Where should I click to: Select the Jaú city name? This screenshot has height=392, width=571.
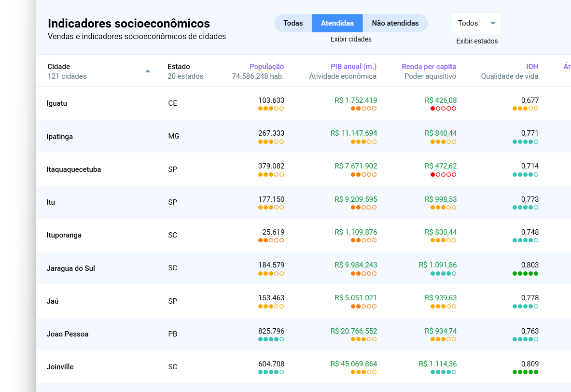point(53,301)
